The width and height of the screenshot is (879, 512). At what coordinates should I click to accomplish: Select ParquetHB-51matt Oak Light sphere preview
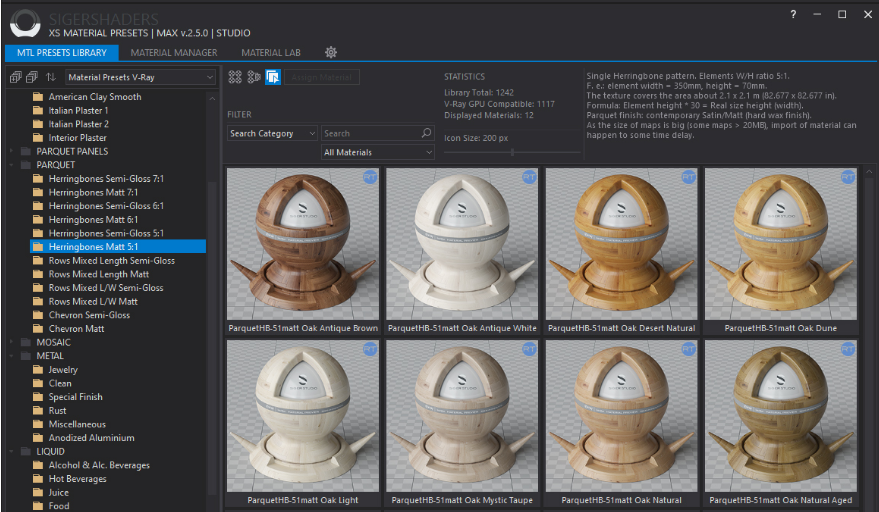click(x=303, y=416)
